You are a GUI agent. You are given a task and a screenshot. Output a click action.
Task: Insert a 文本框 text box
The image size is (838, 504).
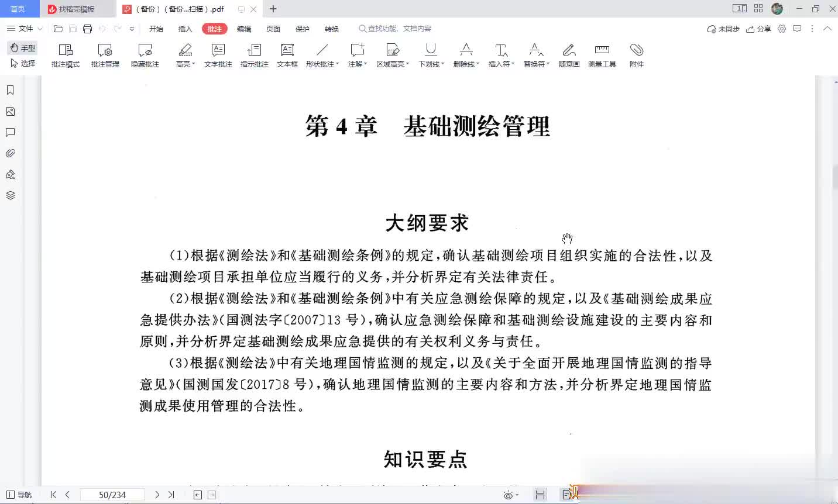287,55
